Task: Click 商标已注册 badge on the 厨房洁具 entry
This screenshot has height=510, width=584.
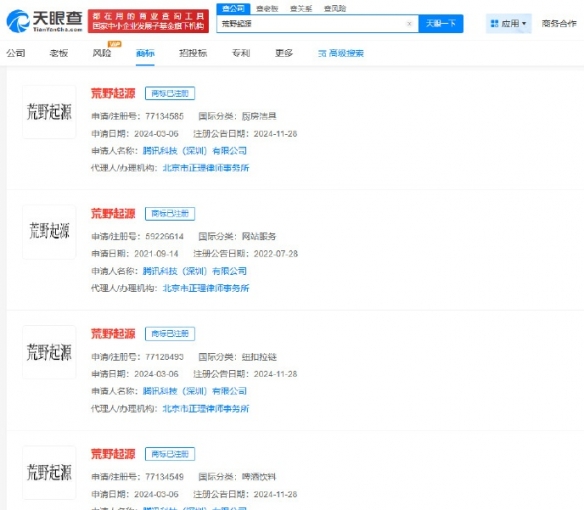Action: (x=170, y=93)
